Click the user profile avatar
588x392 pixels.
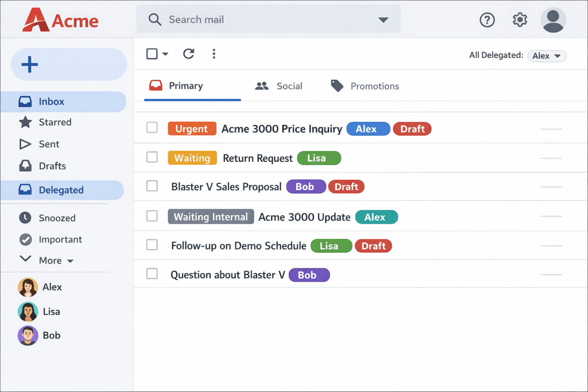pyautogui.click(x=553, y=20)
